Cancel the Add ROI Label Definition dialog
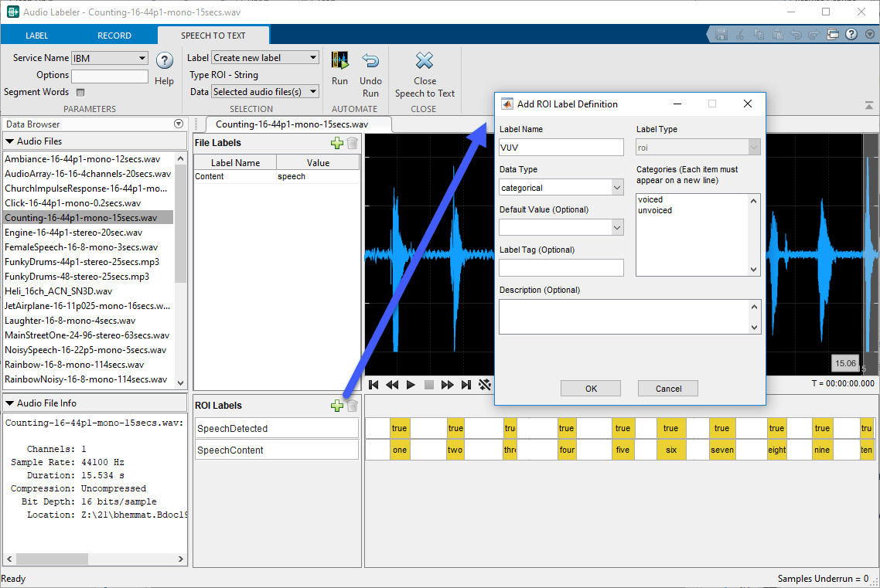Viewport: 880px width, 588px height. point(668,389)
